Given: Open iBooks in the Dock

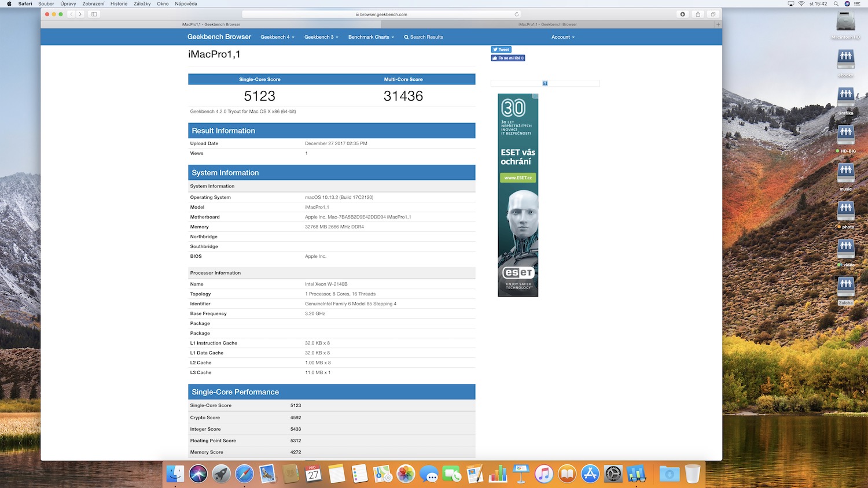Looking at the screenshot, I should [567, 474].
